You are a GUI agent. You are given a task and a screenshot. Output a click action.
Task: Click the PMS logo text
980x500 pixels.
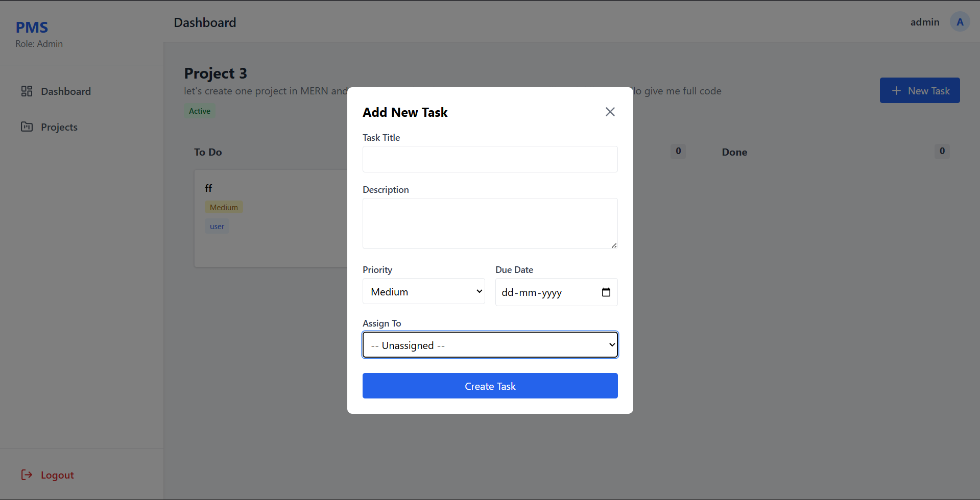click(x=32, y=28)
